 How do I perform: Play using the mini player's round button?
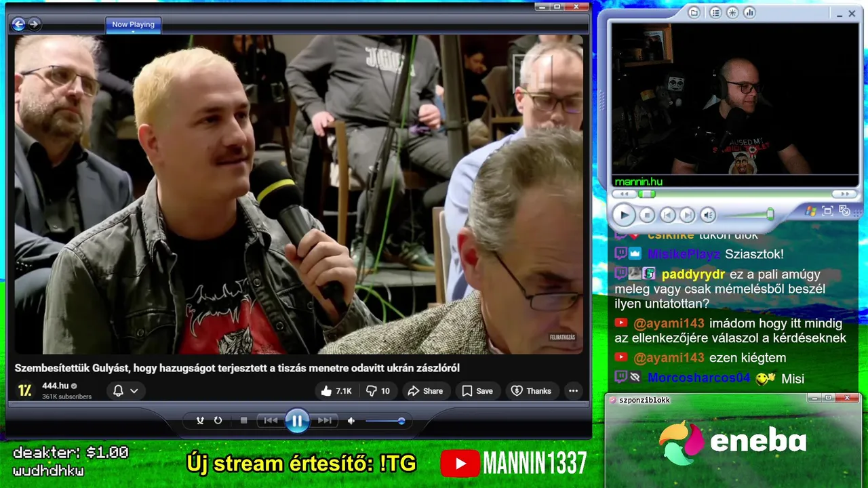[x=623, y=216]
